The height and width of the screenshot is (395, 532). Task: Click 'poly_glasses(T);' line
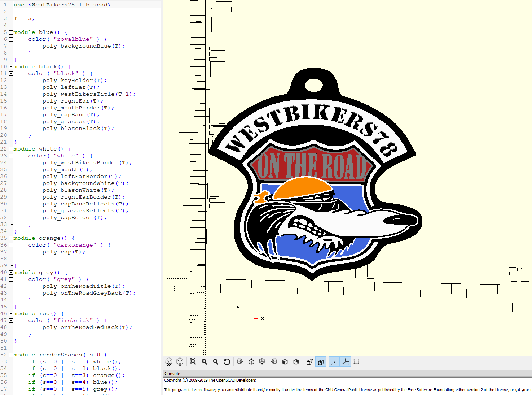click(71, 121)
